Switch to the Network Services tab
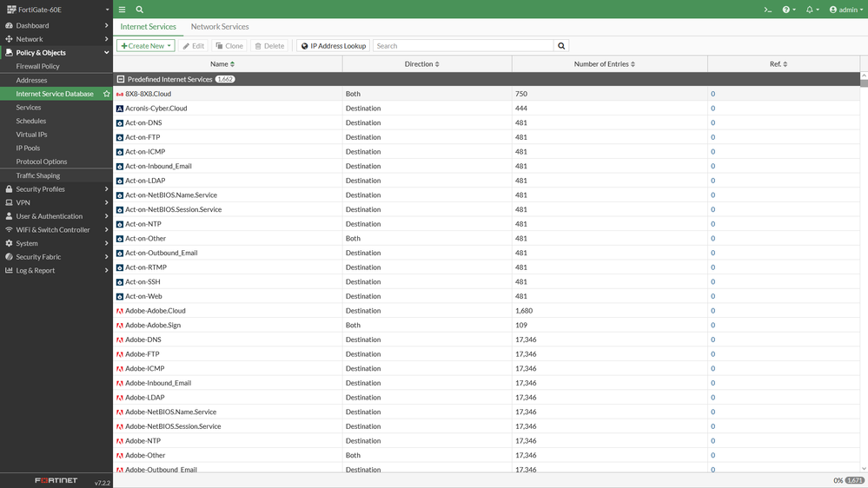This screenshot has height=488, width=868. tap(220, 27)
